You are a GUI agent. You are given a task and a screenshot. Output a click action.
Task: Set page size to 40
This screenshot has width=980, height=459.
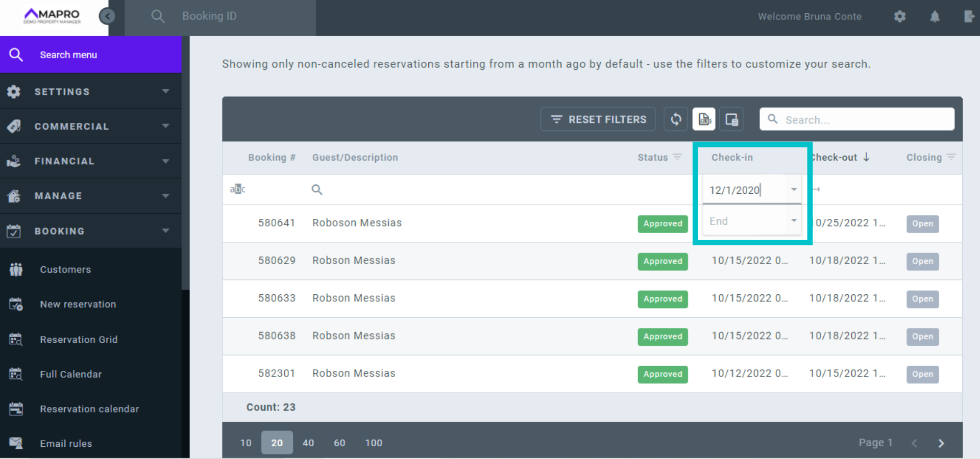tap(308, 443)
